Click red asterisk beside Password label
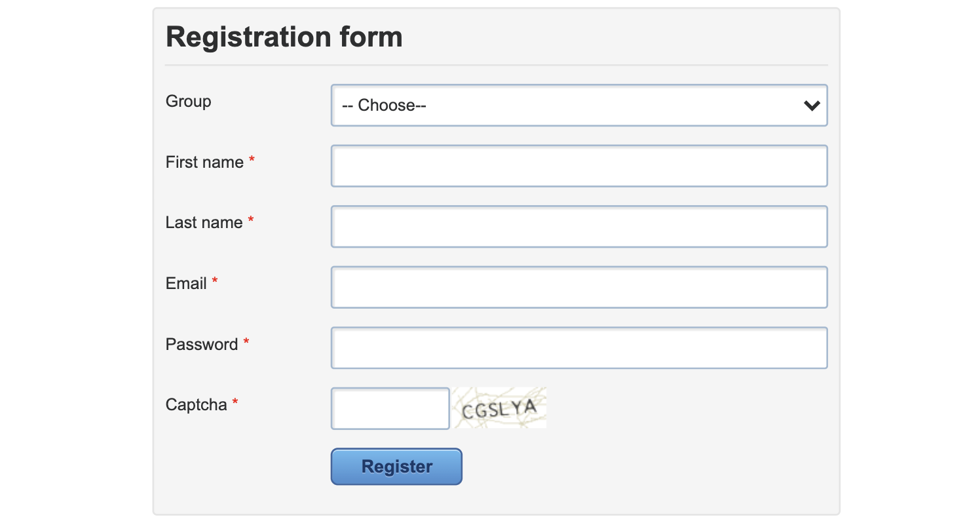This screenshot has height=523, width=980. pyautogui.click(x=246, y=343)
